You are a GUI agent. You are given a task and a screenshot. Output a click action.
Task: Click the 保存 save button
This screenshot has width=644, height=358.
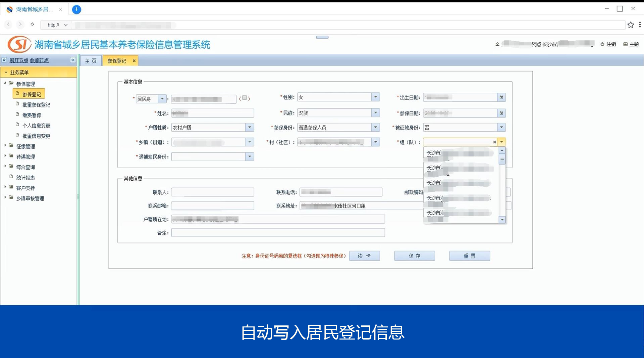point(414,256)
